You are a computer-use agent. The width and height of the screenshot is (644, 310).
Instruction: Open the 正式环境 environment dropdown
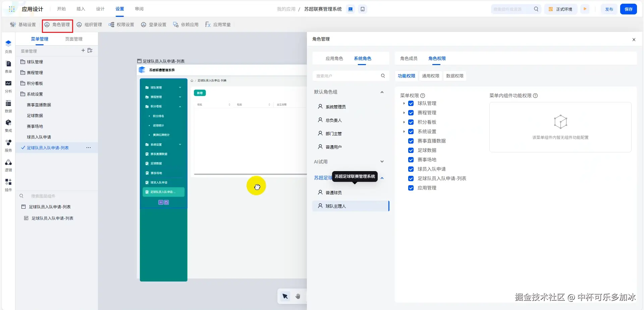click(x=560, y=9)
